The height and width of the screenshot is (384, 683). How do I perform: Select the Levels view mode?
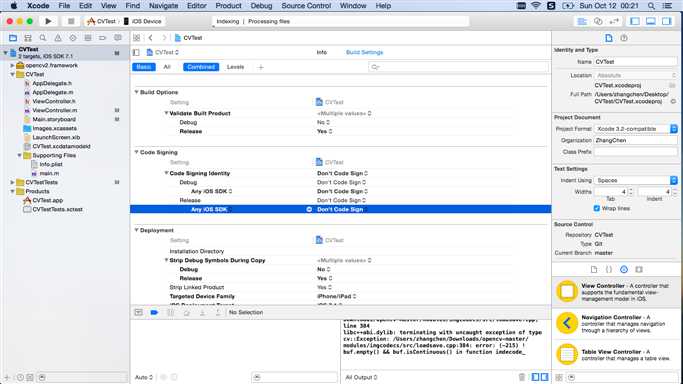[x=235, y=67]
